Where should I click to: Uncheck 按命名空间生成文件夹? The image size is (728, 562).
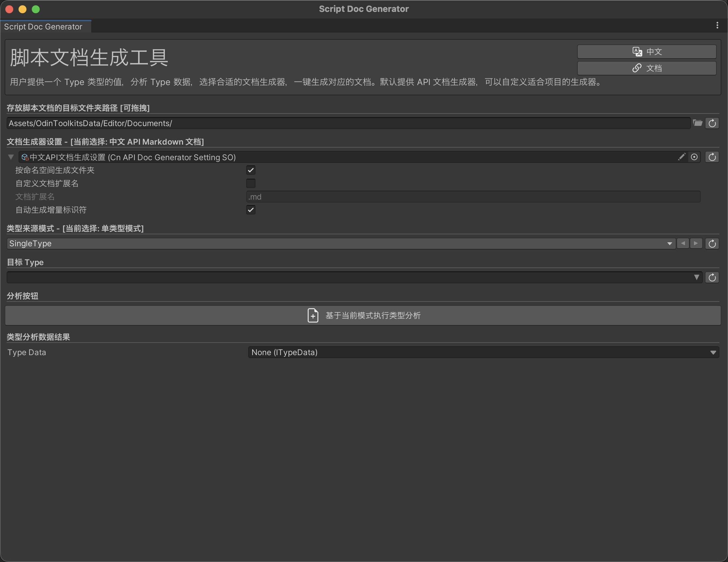click(x=251, y=170)
